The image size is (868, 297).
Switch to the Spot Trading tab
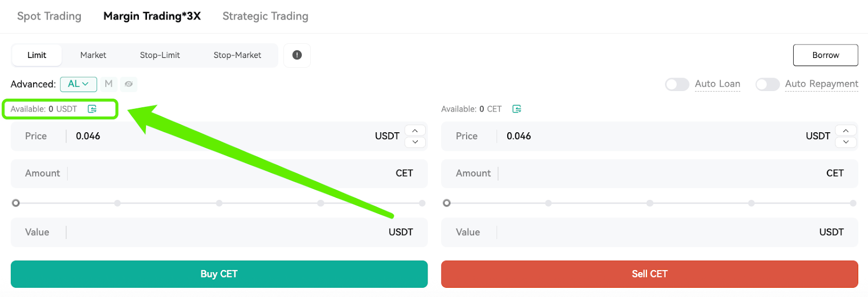(49, 16)
